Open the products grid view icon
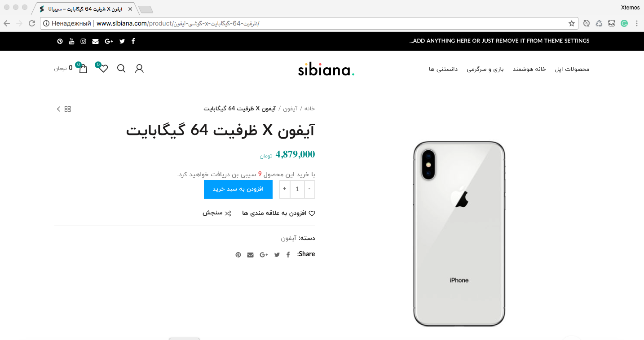 pyautogui.click(x=68, y=109)
